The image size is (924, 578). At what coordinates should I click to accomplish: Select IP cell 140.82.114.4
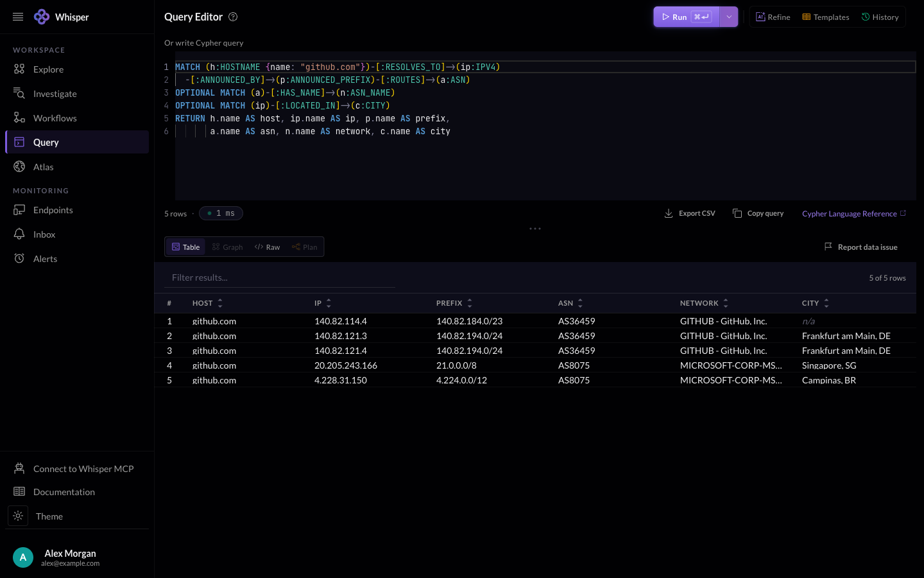pos(341,321)
